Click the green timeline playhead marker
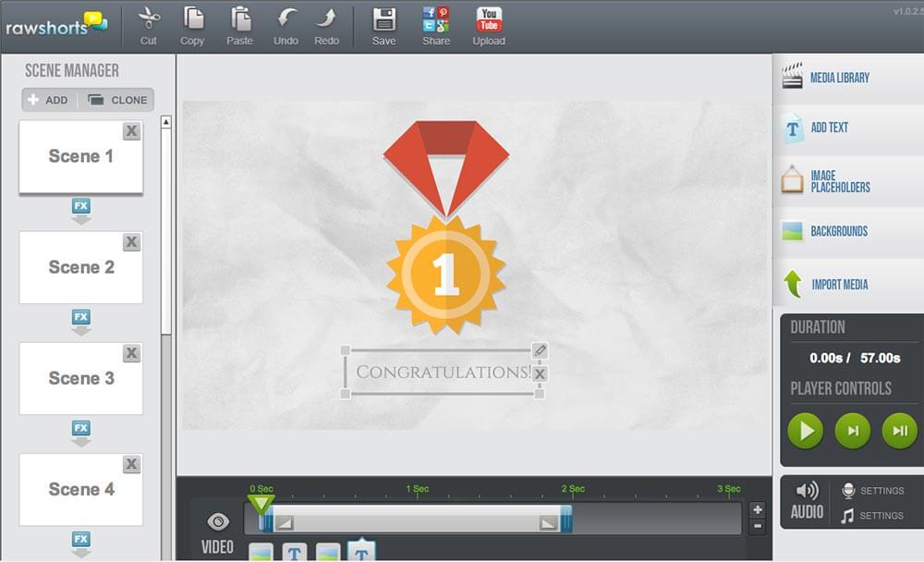This screenshot has width=924, height=562. coord(261,504)
